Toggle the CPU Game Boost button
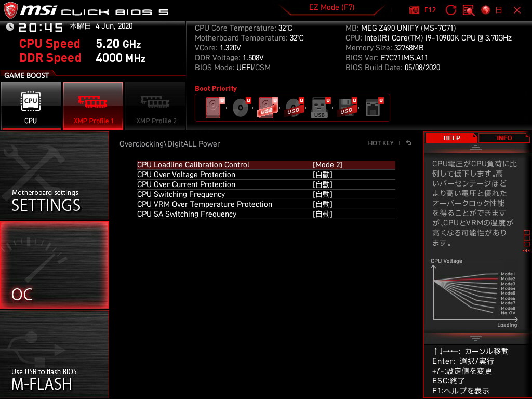The height and width of the screenshot is (399, 532). pyautogui.click(x=31, y=106)
